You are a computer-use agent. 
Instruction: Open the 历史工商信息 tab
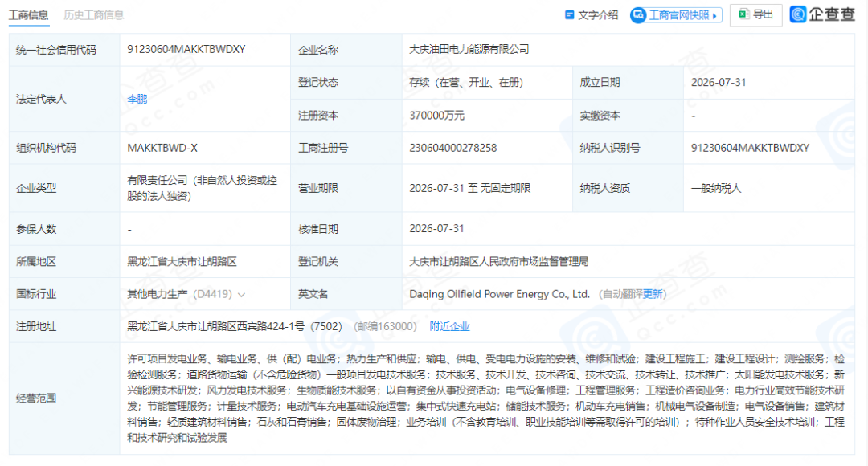[93, 15]
